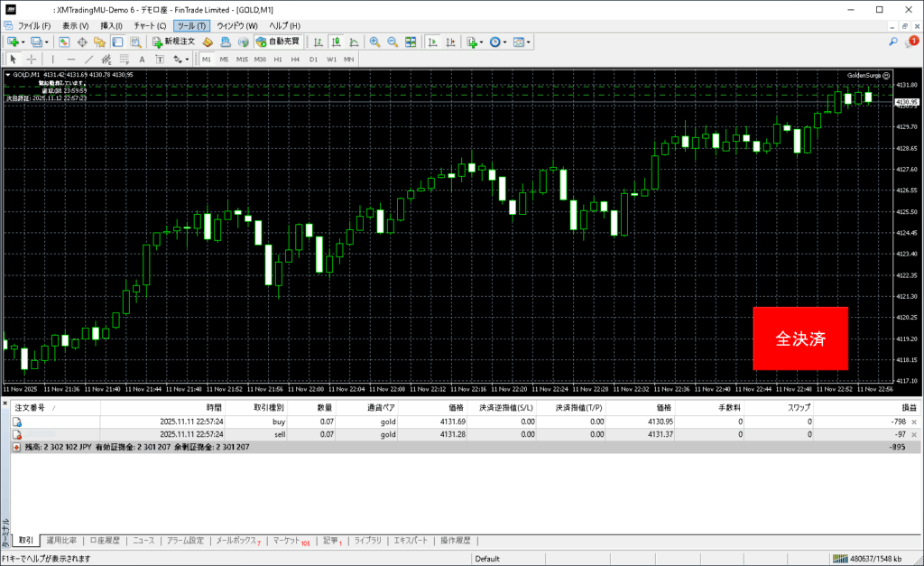
Task: Select the horizontal line drawing tool
Action: pos(71,60)
